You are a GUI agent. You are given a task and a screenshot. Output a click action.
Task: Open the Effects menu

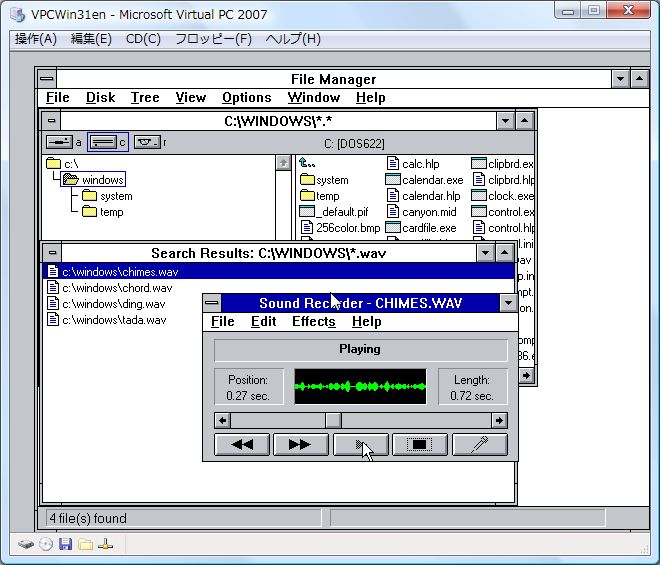[x=314, y=321]
